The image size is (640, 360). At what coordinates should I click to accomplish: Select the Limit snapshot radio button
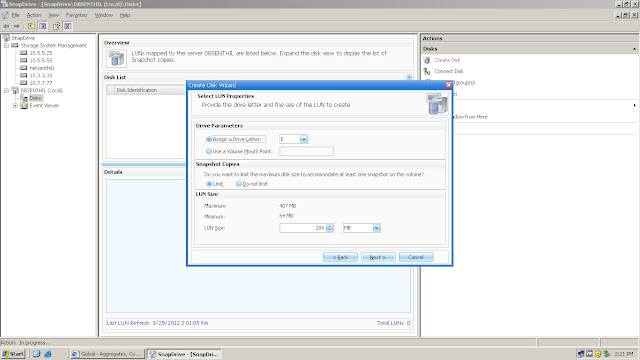pos(209,184)
